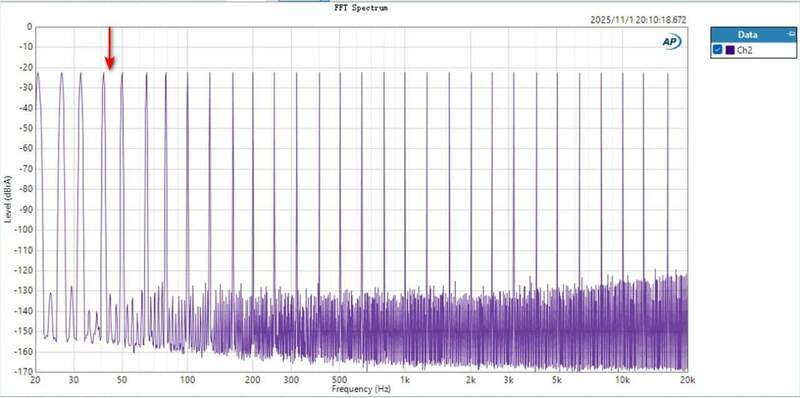Image resolution: width=800 pixels, height=398 pixels.
Task: Click the 3k frequency axis label
Action: click(x=508, y=380)
